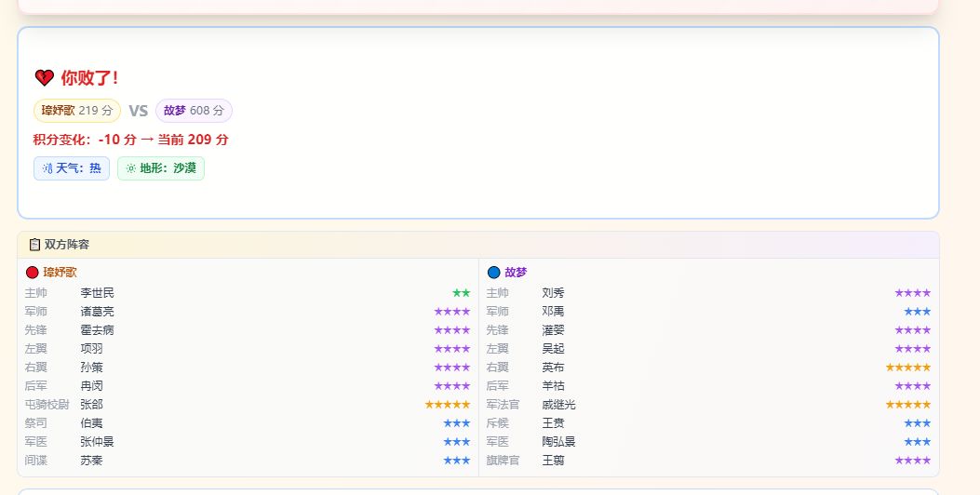
Task: Select general 张郃 in the lineup
Action: click(92, 405)
